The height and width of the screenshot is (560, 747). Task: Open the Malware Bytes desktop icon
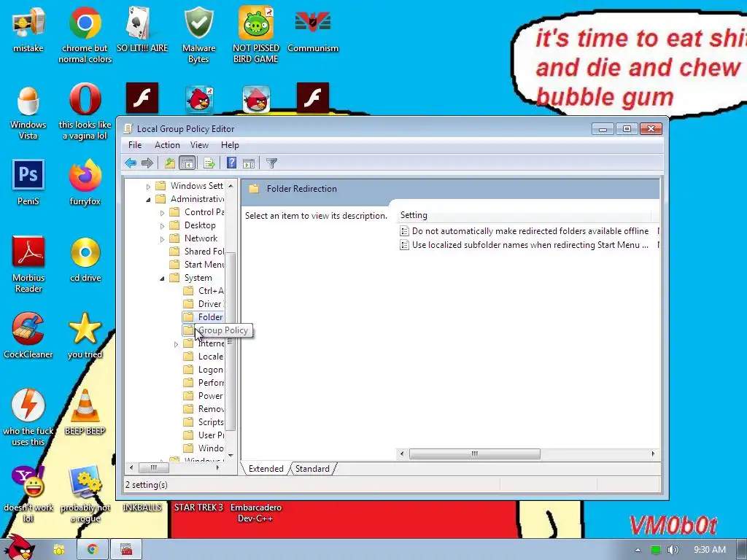(198, 34)
